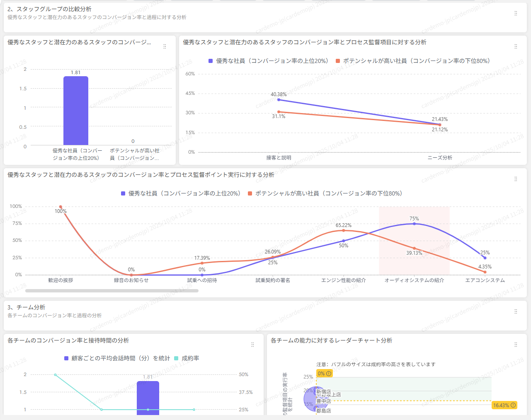
Task: Hide ポテンシャルが高い社員 series in プロセス監督ポイント実行 chart
Action: 325,193
